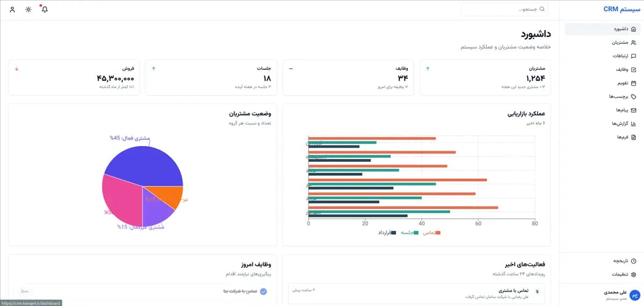Click the عملکرد بازاریابی chart heading

526,114
